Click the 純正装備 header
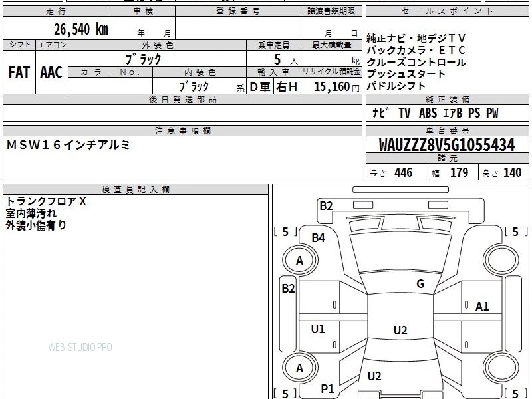 tap(447, 99)
